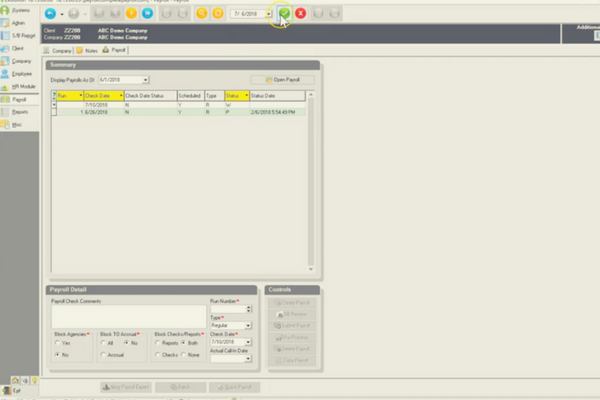Switch to the Company tab
The height and width of the screenshot is (400, 600).
click(57, 51)
